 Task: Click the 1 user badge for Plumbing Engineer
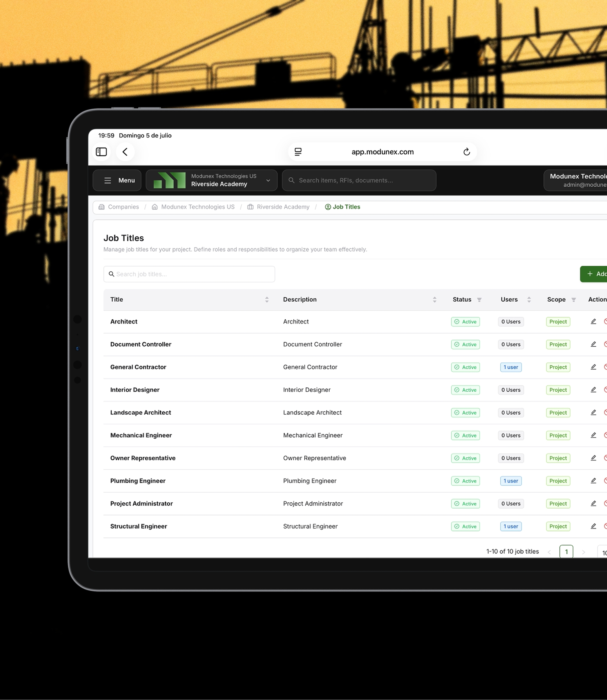coord(511,481)
